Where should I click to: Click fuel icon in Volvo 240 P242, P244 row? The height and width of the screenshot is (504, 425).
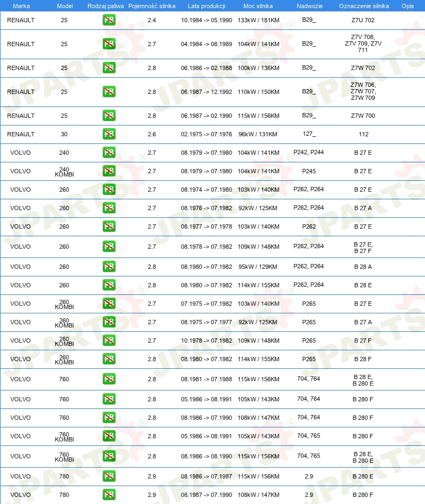[109, 153]
